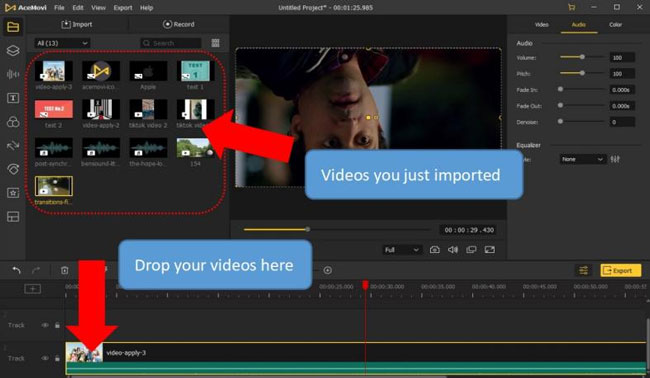The width and height of the screenshot is (650, 378).
Task: Undo the last action
Action: [x=16, y=270]
